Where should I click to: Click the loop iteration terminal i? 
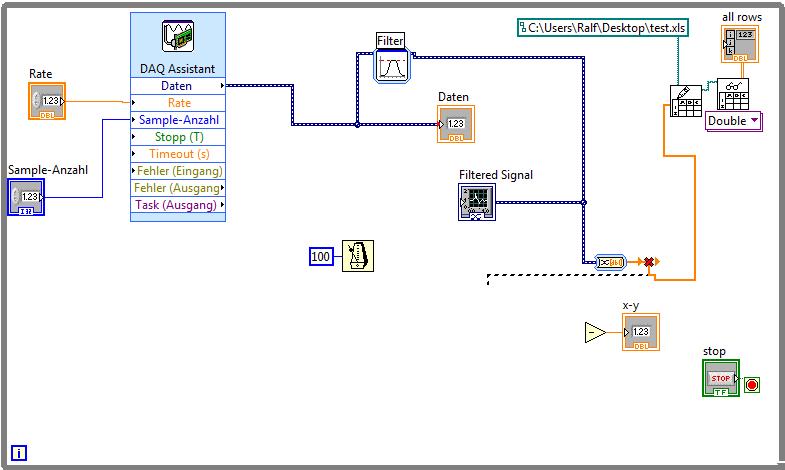[x=19, y=453]
